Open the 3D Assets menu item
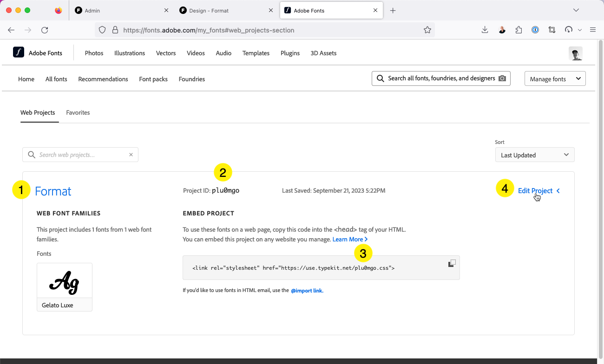 323,53
